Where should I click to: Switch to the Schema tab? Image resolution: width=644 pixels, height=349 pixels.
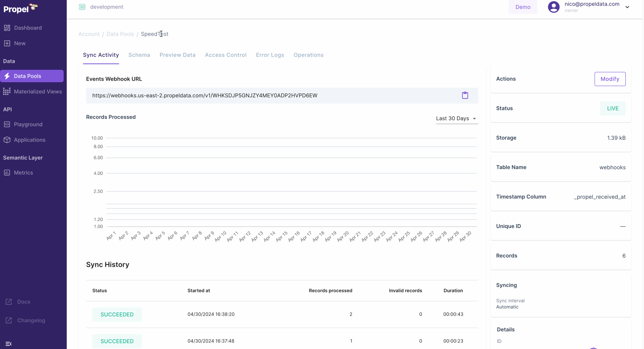[x=139, y=55]
